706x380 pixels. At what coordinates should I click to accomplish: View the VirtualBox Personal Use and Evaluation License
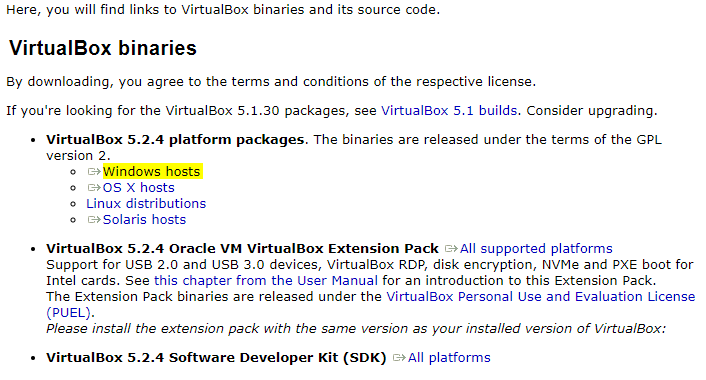(540, 297)
